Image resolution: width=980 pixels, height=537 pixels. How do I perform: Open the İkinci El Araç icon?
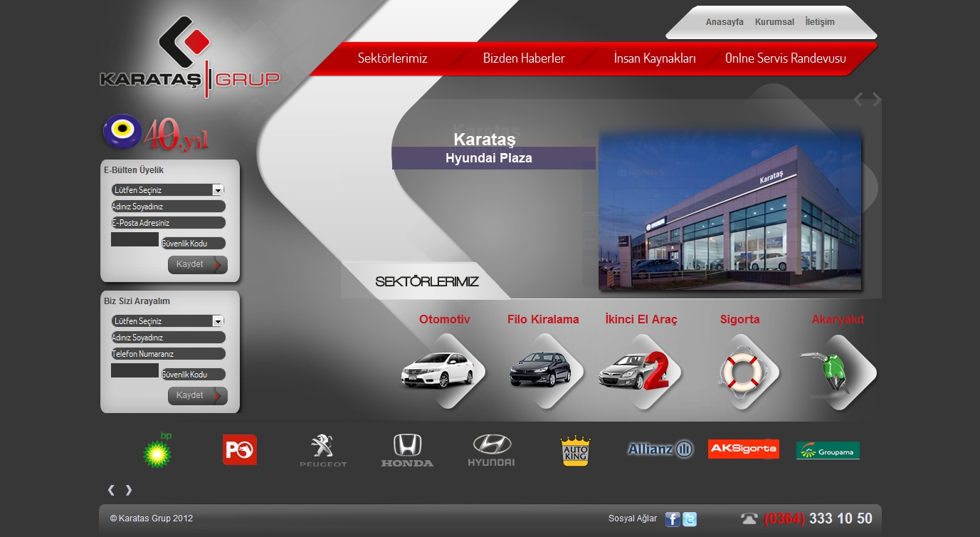pyautogui.click(x=634, y=371)
